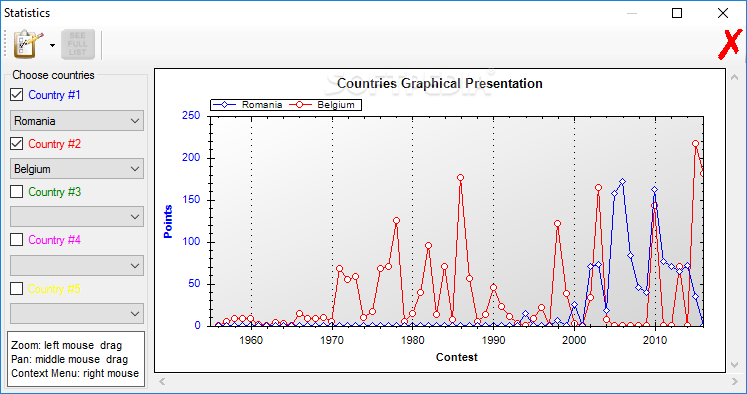Enable the Country #5 checkbox
Image resolution: width=747 pixels, height=394 pixels.
17,288
